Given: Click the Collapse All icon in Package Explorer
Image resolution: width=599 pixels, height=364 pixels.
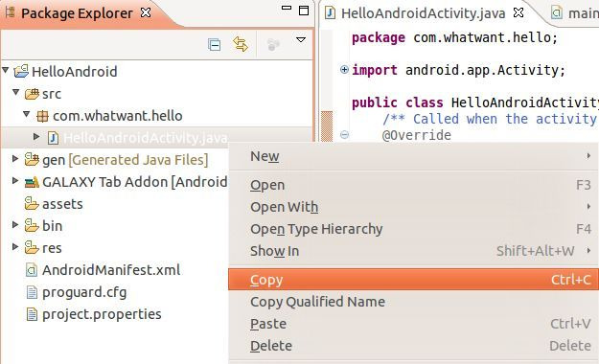Looking at the screenshot, I should pyautogui.click(x=214, y=45).
